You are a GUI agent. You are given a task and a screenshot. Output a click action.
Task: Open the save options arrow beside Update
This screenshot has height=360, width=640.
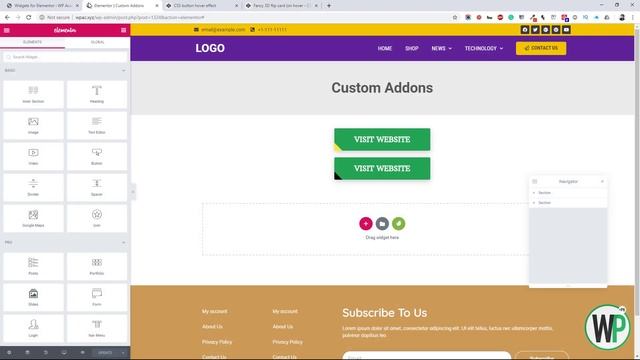click(123, 353)
